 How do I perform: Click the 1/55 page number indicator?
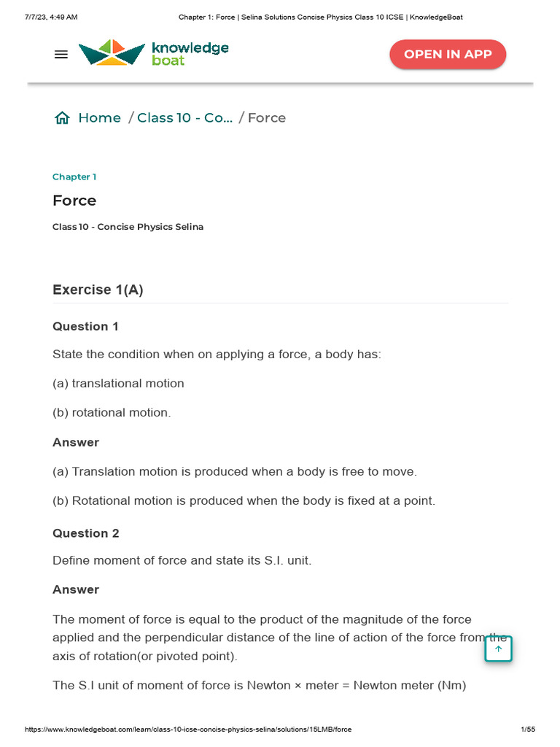coord(528,729)
